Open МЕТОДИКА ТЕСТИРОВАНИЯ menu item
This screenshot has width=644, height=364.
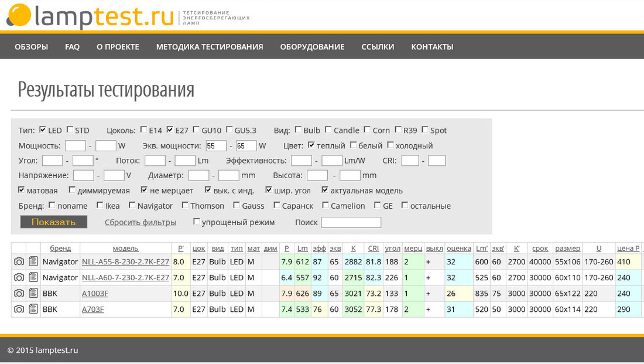pos(210,47)
